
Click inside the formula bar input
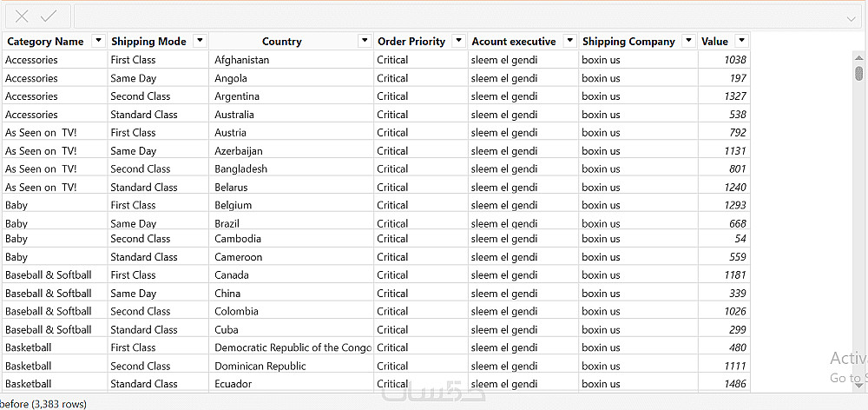pyautogui.click(x=458, y=17)
